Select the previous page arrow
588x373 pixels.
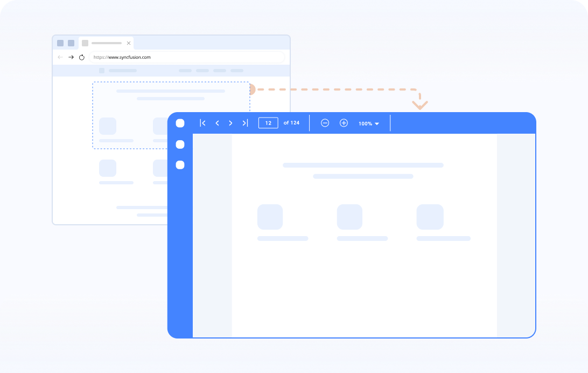pyautogui.click(x=217, y=123)
